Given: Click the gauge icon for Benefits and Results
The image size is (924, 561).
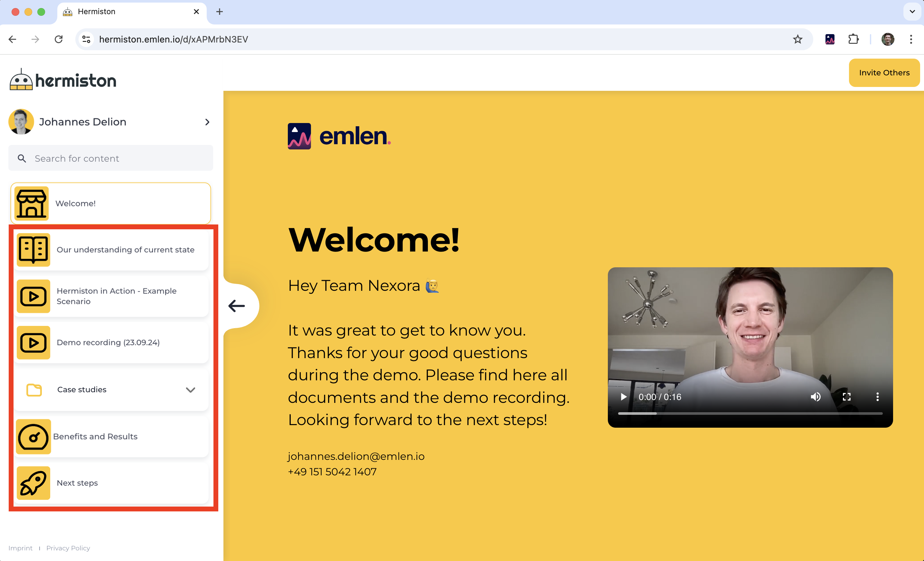Looking at the screenshot, I should [x=33, y=436].
